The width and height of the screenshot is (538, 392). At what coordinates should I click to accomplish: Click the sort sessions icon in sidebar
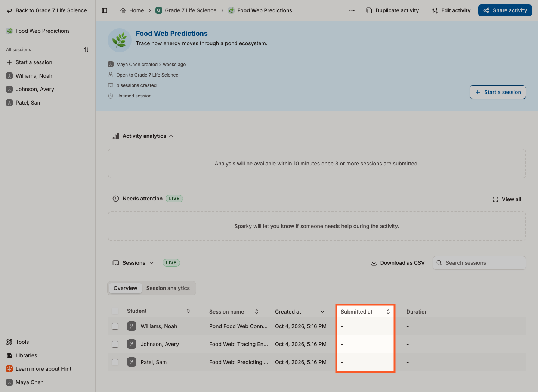click(86, 50)
